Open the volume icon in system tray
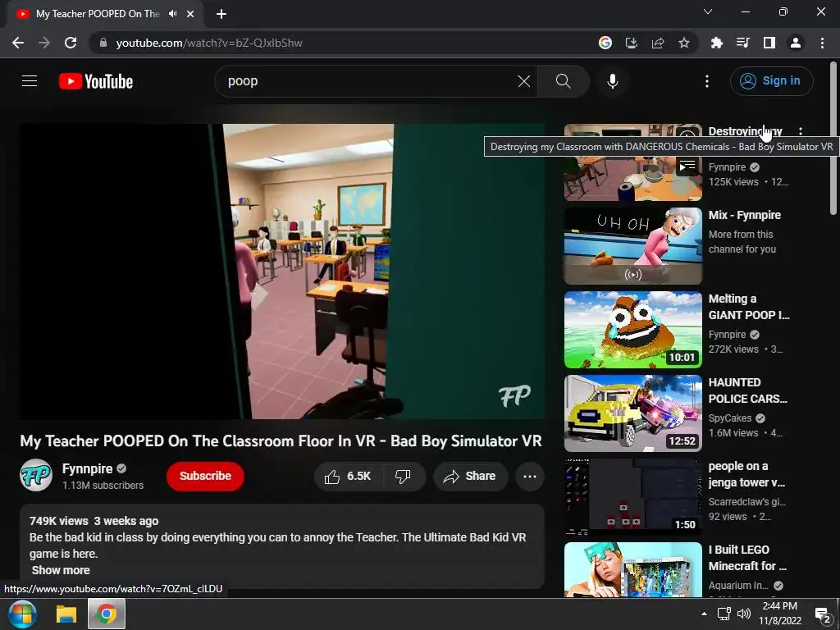 [743, 614]
